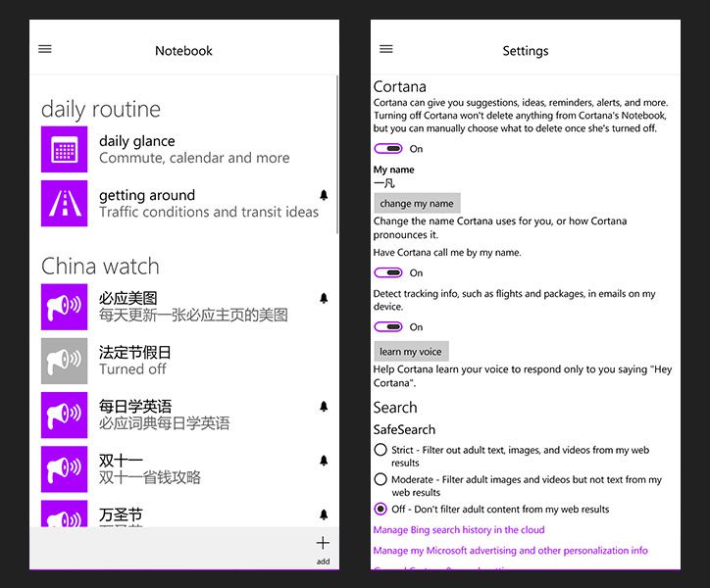Select Moderate SafeSearch option
Viewport: 710px width, 588px height.
(x=380, y=479)
